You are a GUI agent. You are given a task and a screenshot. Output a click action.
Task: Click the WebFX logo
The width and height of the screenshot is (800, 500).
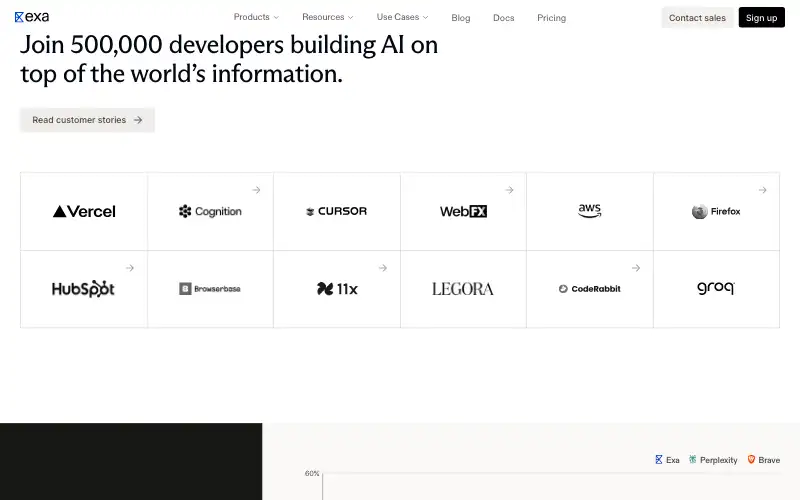(x=463, y=211)
